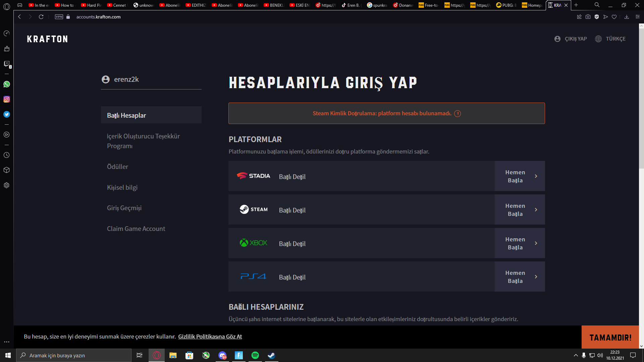Click the snapshot camera icon in address bar
The image size is (644, 362).
(x=588, y=17)
